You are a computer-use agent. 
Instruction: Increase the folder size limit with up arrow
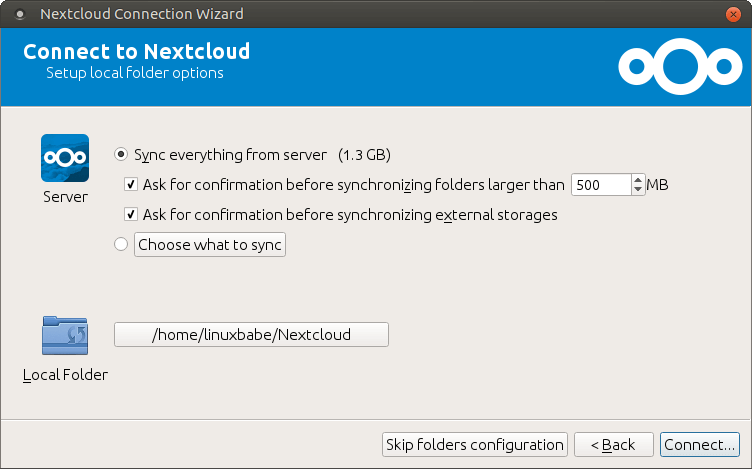637,180
